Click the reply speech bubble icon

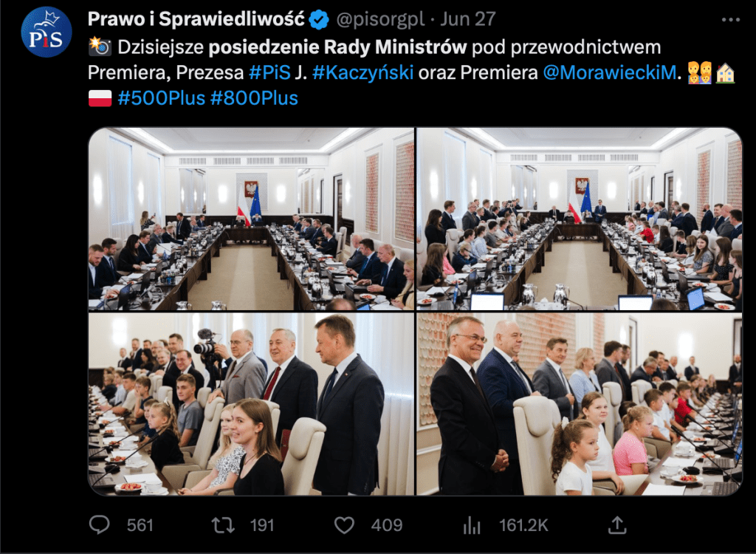pyautogui.click(x=100, y=525)
